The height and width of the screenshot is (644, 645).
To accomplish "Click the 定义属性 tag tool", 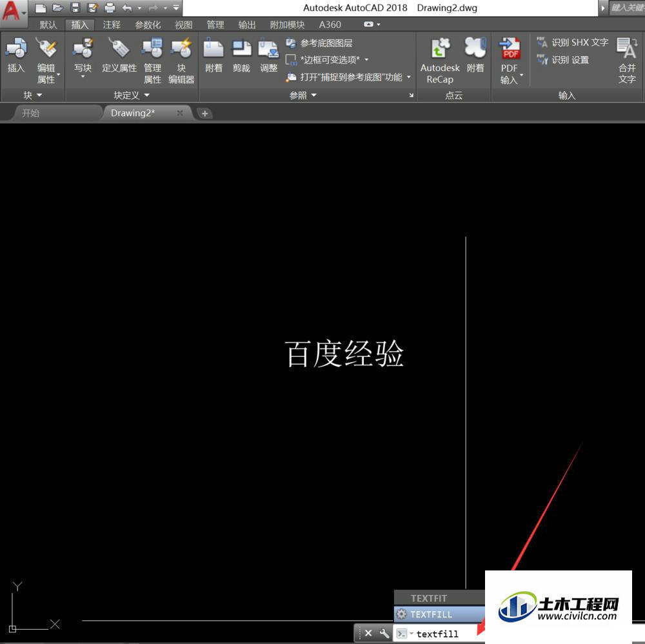I will point(119,55).
